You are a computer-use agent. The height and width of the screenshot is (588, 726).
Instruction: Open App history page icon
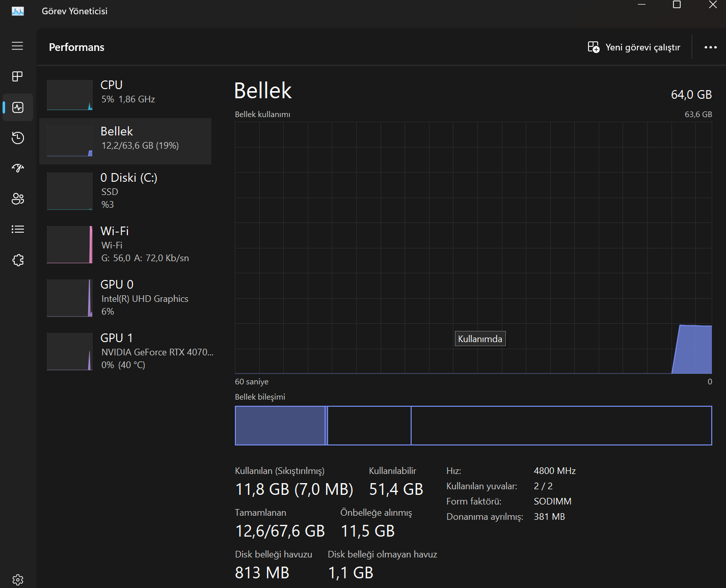coord(18,137)
